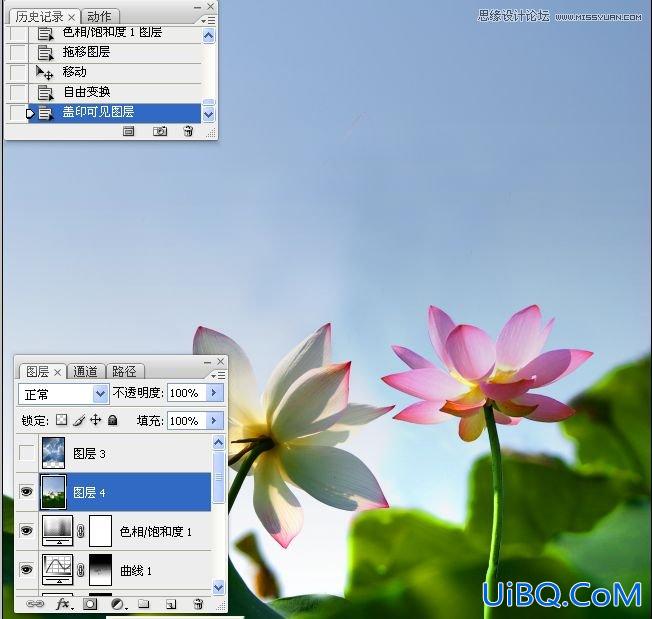Click history state arrow marker slider
The width and height of the screenshot is (652, 619).
click(x=30, y=113)
